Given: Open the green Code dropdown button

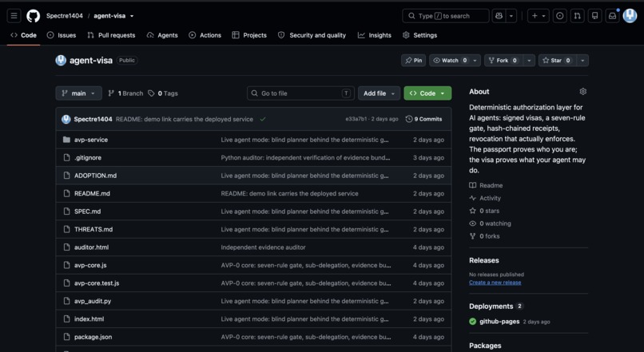Looking at the screenshot, I should coord(427,93).
